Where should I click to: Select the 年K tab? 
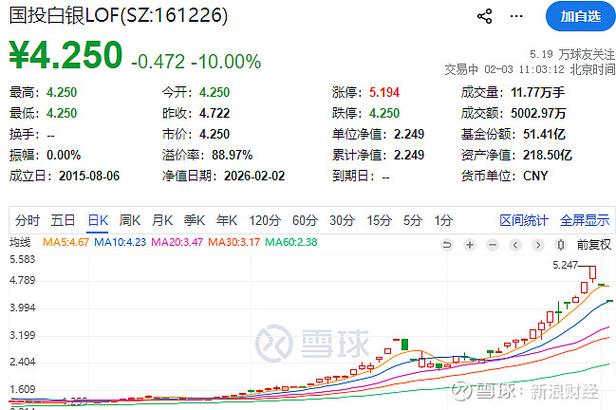click(227, 220)
